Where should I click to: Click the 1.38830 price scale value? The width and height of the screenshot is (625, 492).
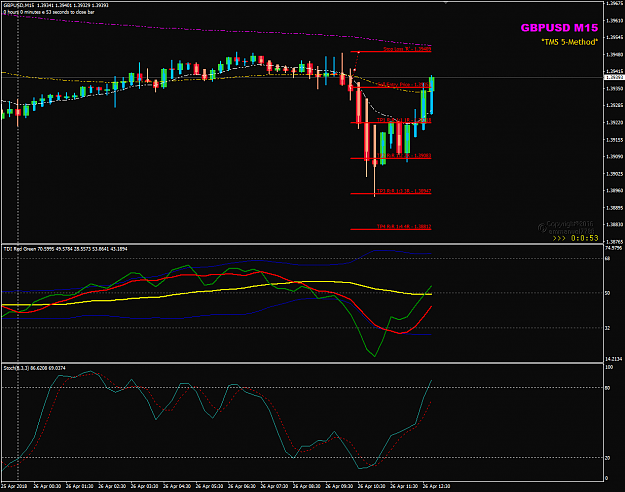click(614, 224)
